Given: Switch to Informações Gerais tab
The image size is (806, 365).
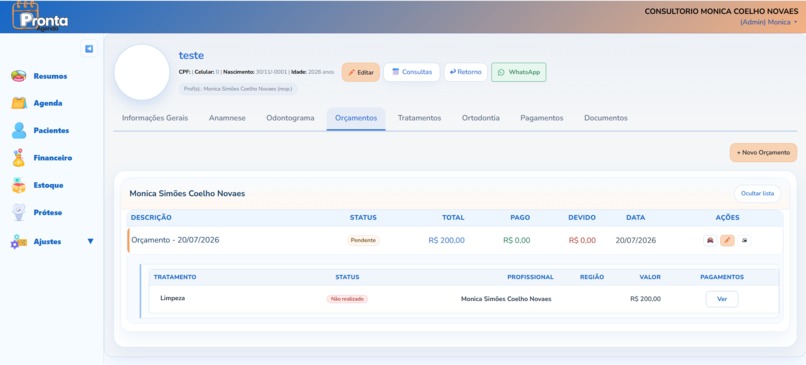Looking at the screenshot, I should point(155,118).
